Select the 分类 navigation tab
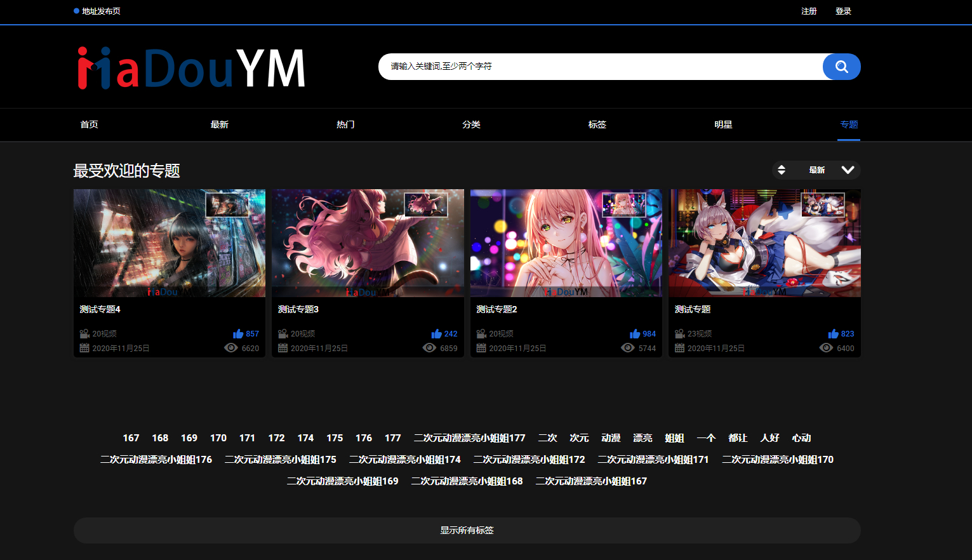Screen dimensions: 972x560 (x=472, y=124)
